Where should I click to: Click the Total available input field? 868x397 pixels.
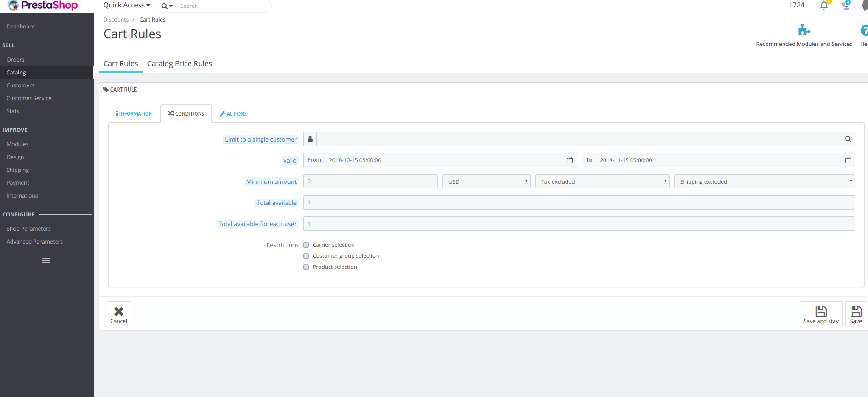point(579,203)
